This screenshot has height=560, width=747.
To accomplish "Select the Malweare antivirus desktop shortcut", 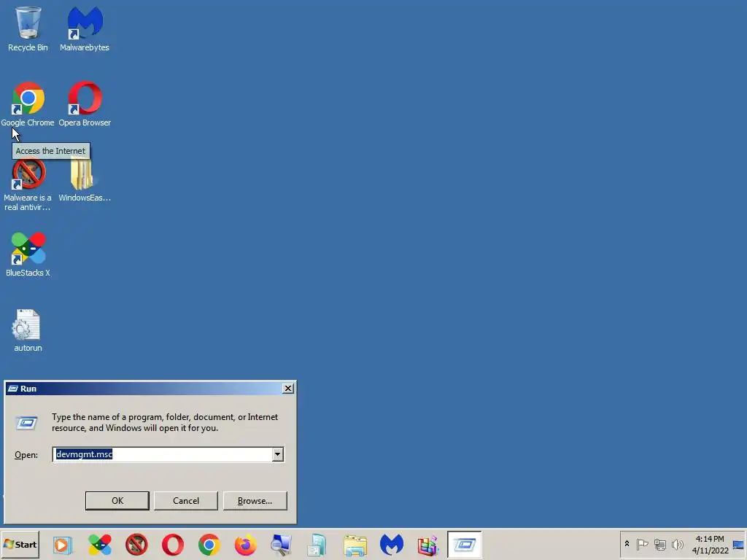I will coord(28,184).
